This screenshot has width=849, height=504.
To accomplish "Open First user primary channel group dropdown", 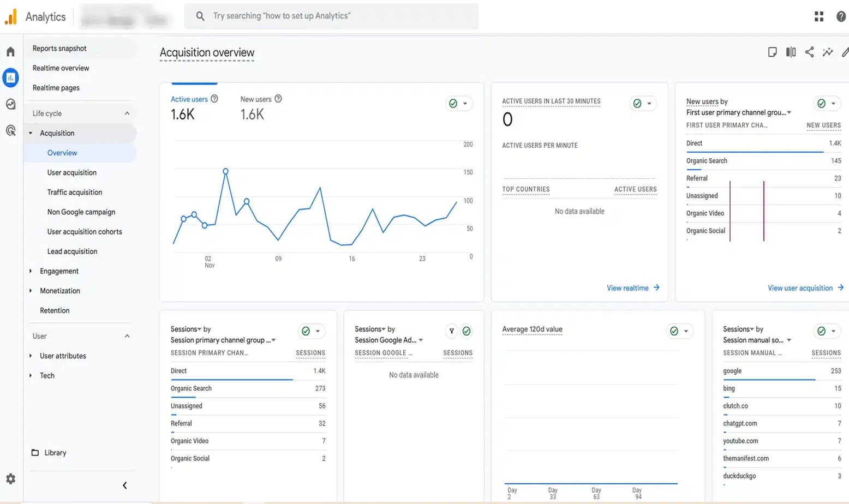I will 739,112.
